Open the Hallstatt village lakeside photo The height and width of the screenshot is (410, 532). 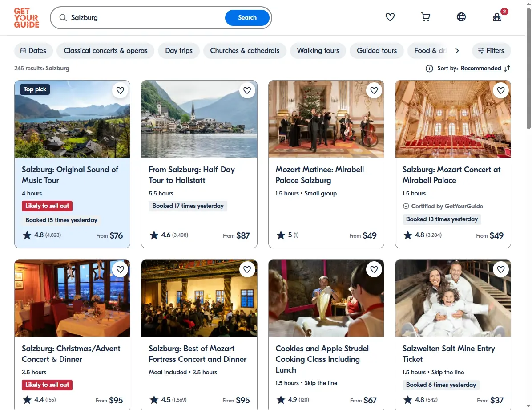click(199, 119)
